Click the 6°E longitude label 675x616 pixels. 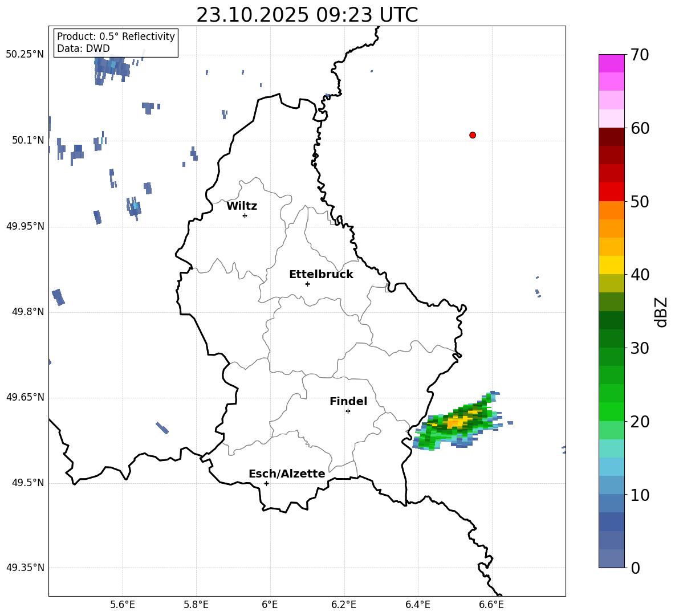click(x=270, y=605)
